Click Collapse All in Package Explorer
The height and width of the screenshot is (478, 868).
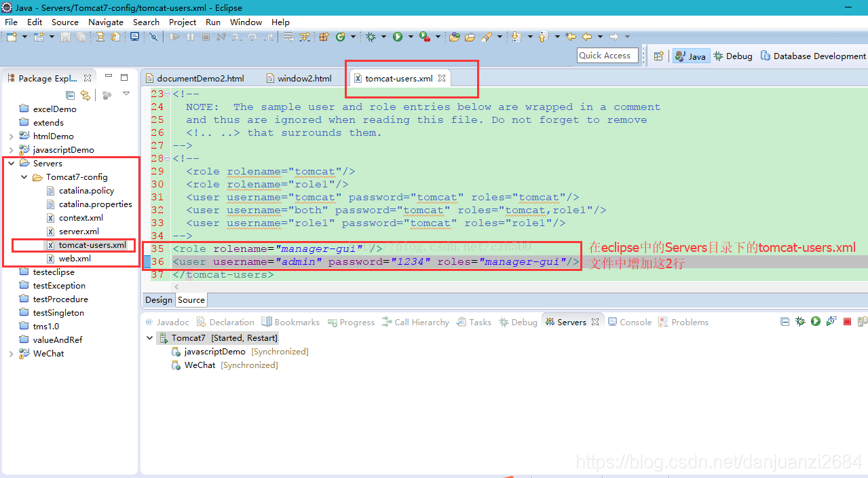coord(70,95)
